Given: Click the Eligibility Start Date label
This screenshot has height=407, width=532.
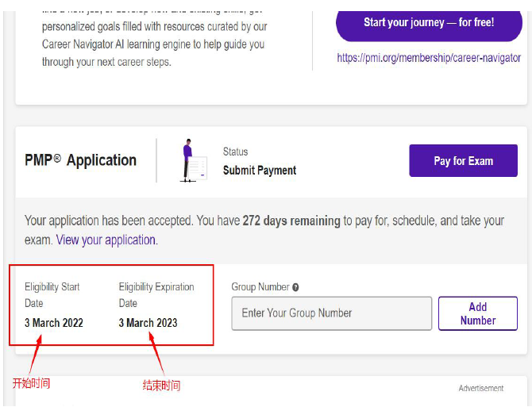Looking at the screenshot, I should [x=52, y=294].
